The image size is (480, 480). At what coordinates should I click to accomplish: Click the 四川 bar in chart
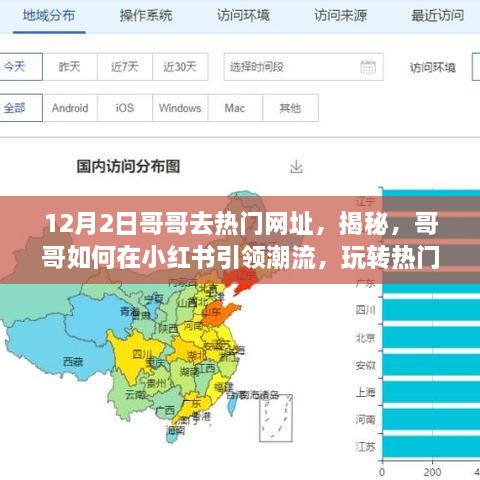point(431,310)
